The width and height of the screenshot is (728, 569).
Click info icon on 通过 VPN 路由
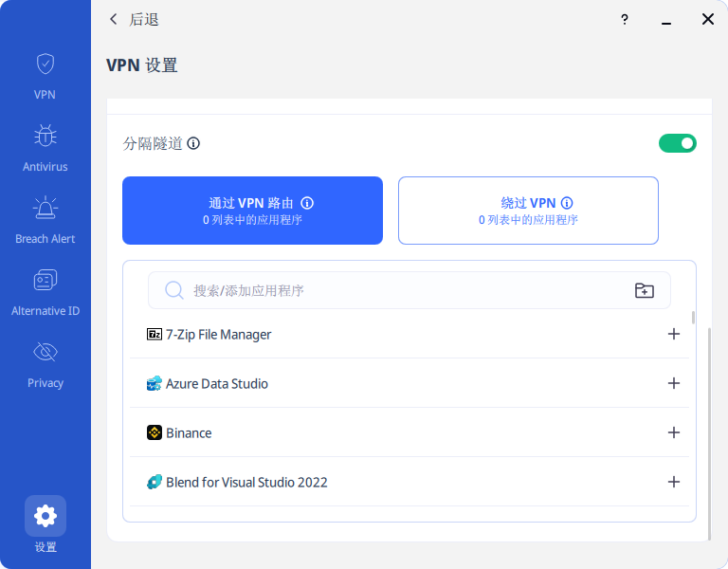307,203
